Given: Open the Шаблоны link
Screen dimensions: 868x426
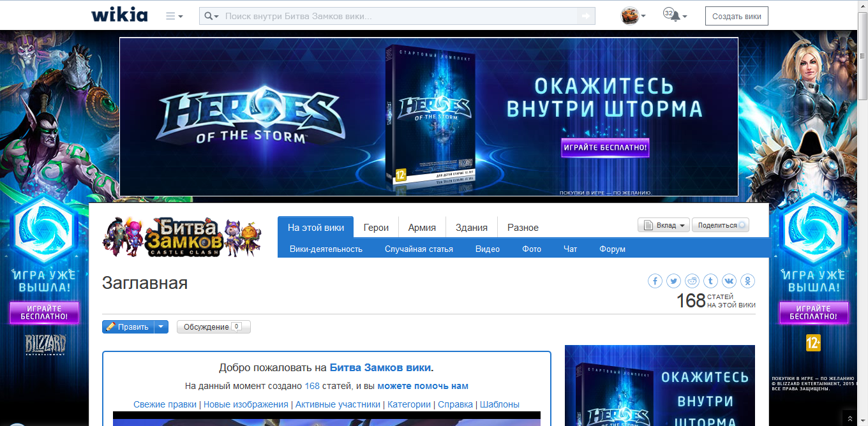Looking at the screenshot, I should (500, 404).
